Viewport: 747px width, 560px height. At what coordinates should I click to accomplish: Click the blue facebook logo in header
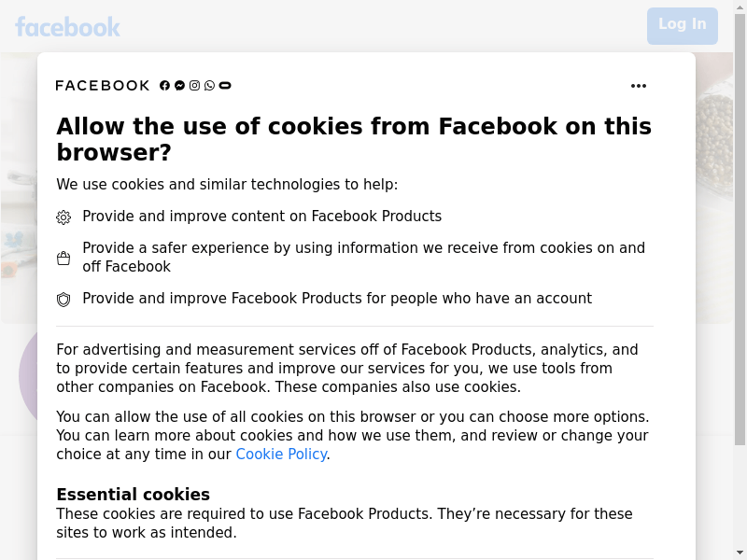point(67,27)
